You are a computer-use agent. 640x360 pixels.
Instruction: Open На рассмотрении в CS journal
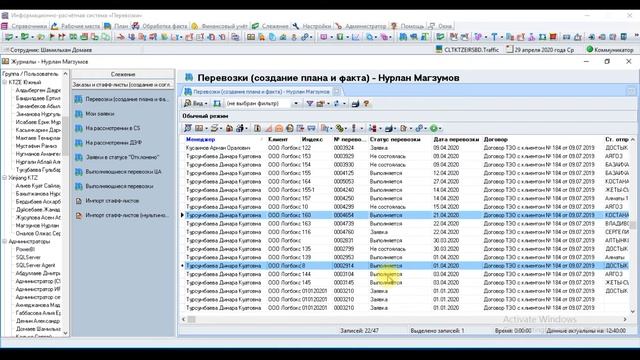coord(113,128)
